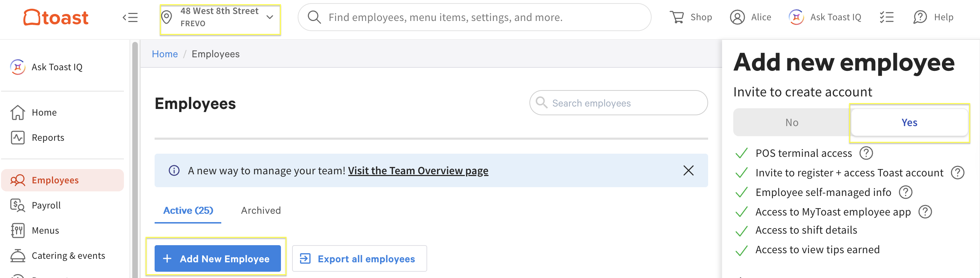Open help for Employee self-managed info
This screenshot has width=980, height=278.
pyautogui.click(x=905, y=192)
